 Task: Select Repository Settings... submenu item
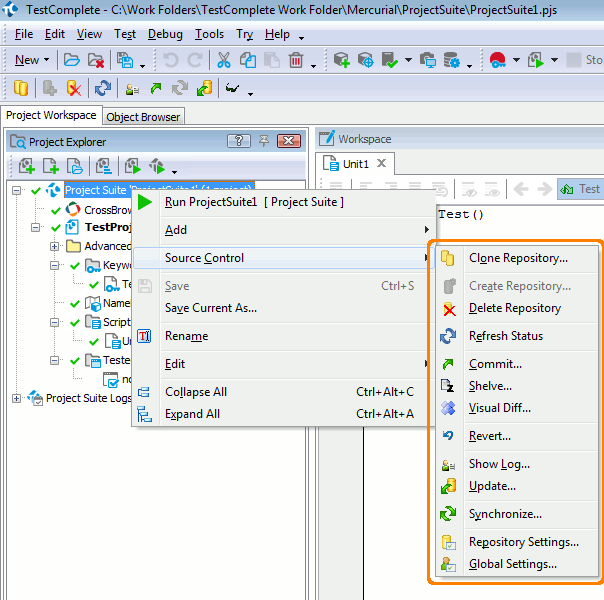pos(517,542)
